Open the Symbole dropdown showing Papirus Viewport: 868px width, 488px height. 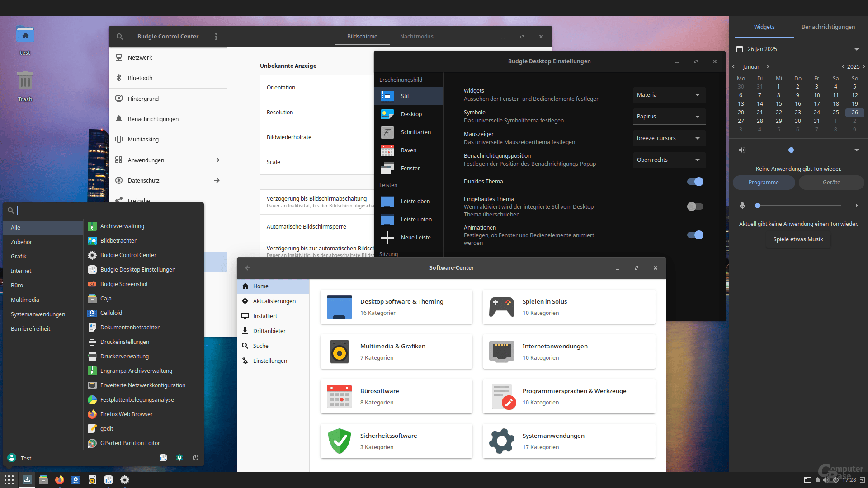(x=669, y=117)
